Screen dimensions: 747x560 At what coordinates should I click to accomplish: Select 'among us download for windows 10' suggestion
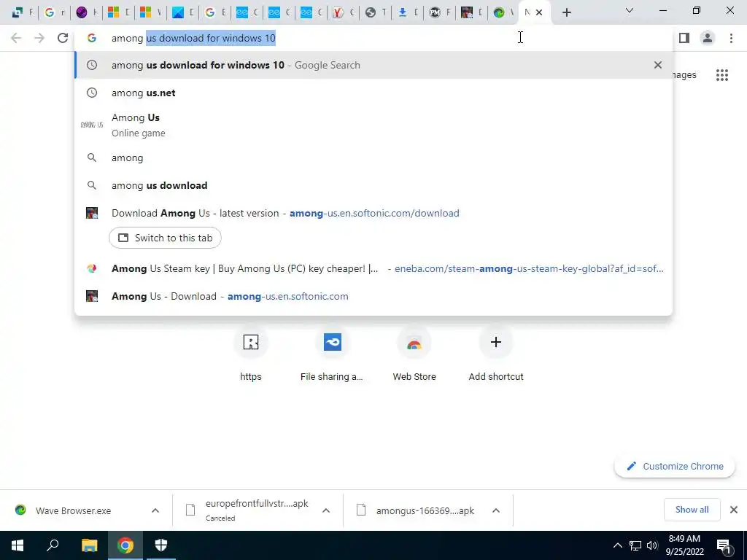point(373,65)
